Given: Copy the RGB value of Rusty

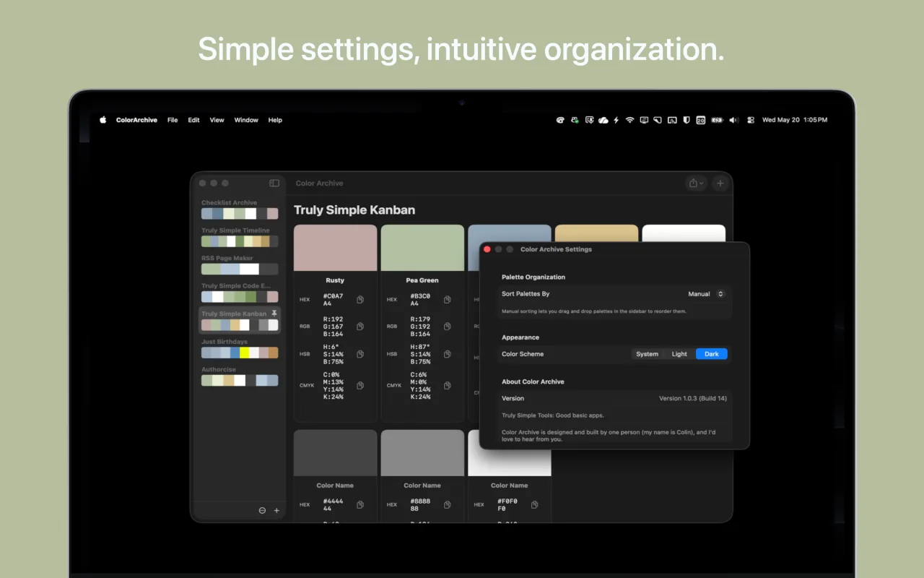Looking at the screenshot, I should (360, 327).
